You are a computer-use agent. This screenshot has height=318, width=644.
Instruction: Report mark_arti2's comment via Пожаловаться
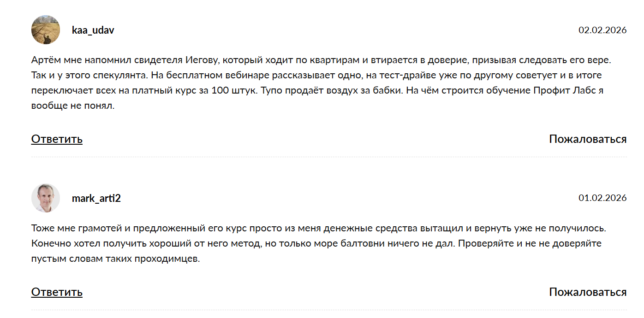[x=587, y=292]
